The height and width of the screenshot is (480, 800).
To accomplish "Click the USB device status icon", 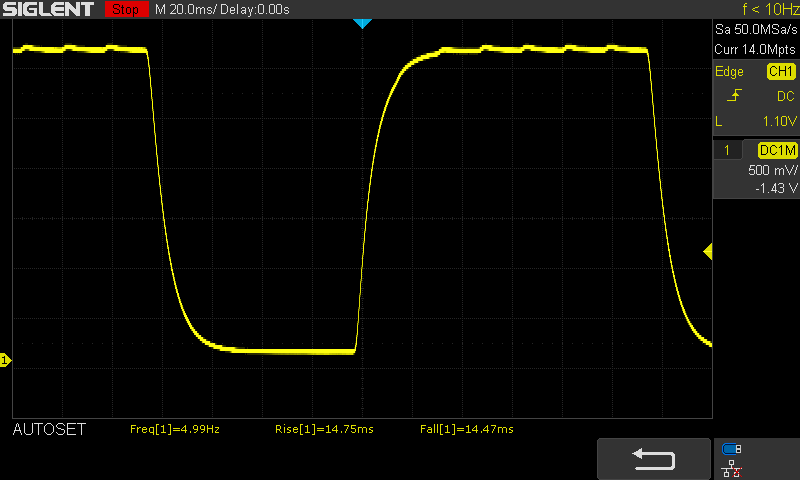I will [732, 449].
